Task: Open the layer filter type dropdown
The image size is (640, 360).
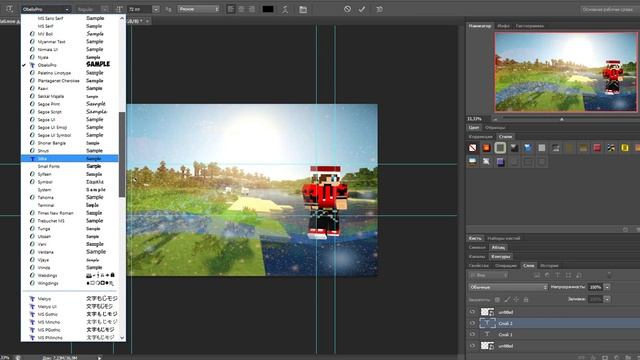Action: pyautogui.click(x=488, y=276)
